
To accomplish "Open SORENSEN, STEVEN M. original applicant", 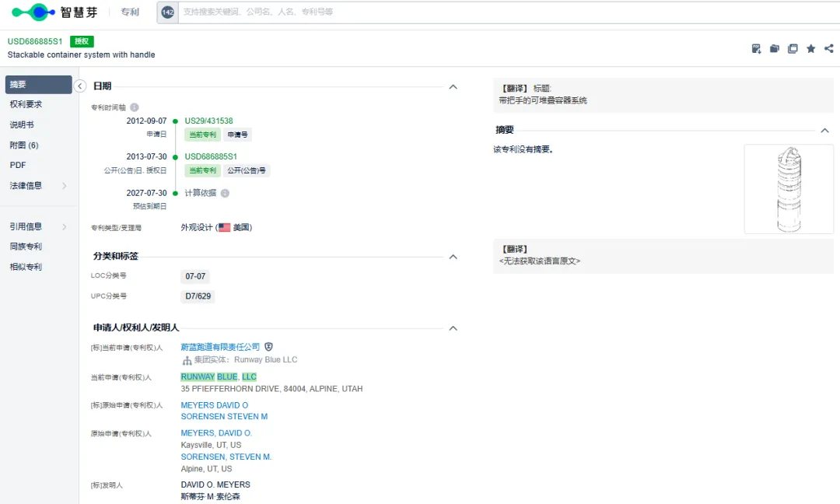I will tap(226, 457).
